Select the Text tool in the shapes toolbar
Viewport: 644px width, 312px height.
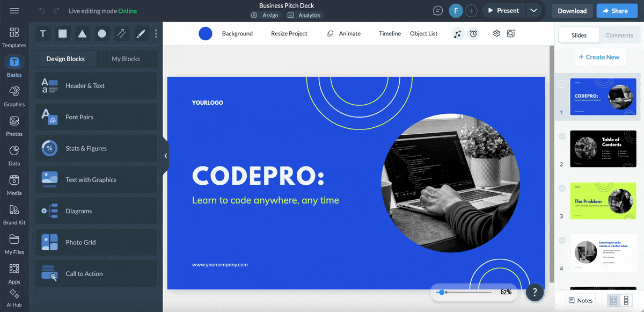point(43,34)
